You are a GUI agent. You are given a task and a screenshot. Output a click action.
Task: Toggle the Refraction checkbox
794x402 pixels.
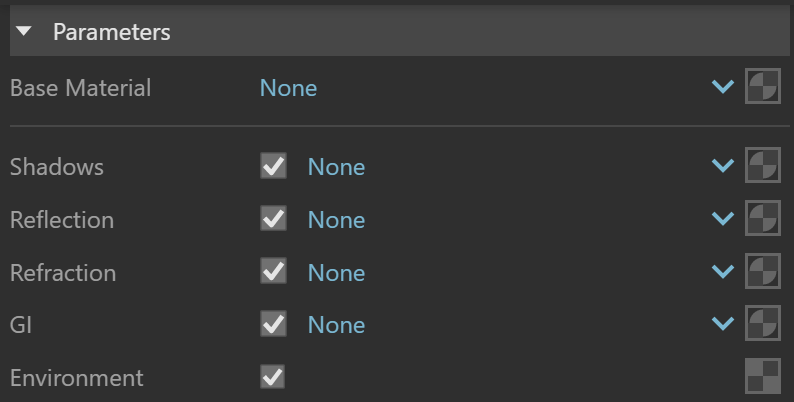tap(273, 271)
